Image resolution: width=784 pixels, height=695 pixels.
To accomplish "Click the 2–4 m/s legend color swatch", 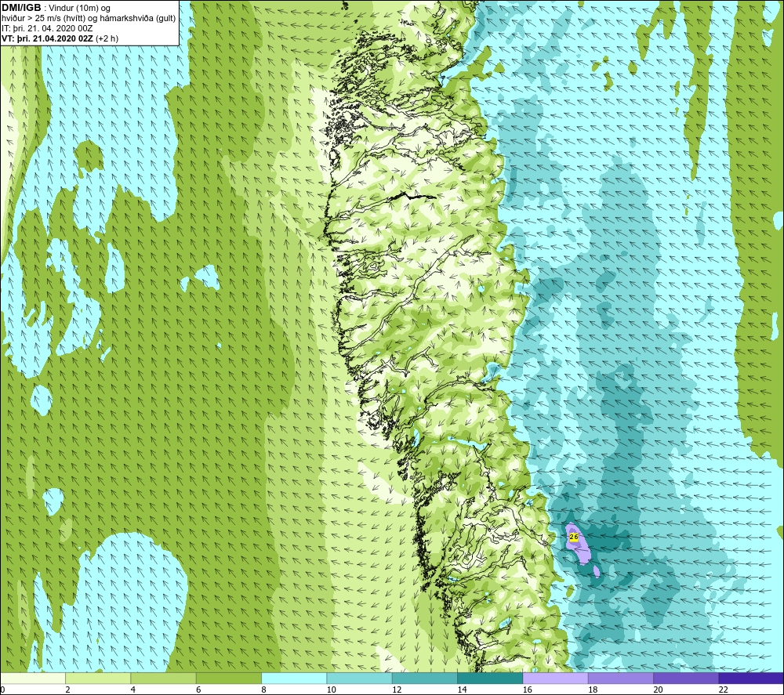I will tap(98, 678).
